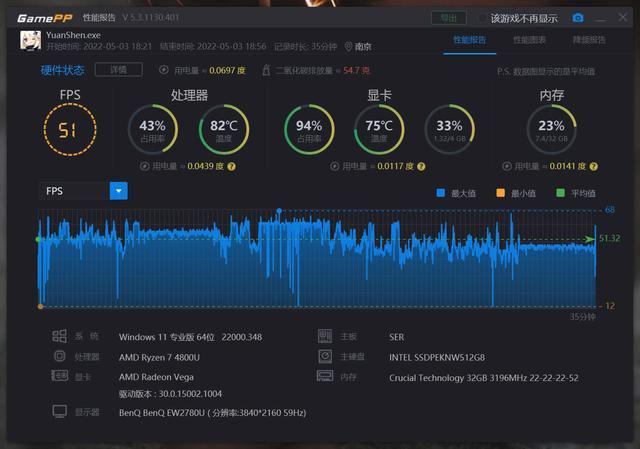This screenshot has width=640, height=449.
Task: Click the 68 max value label
Action: (x=610, y=210)
